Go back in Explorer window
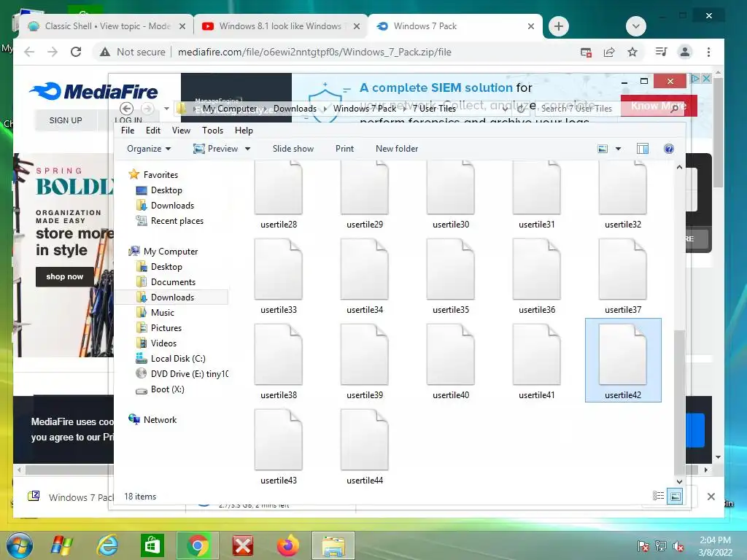The height and width of the screenshot is (560, 747). coord(126,109)
